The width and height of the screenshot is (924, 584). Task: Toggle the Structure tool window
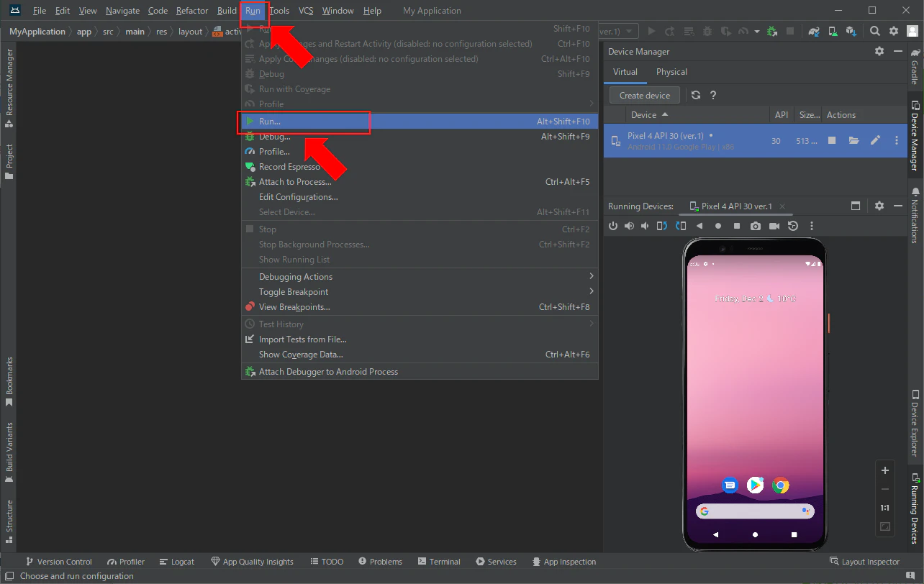(x=9, y=521)
